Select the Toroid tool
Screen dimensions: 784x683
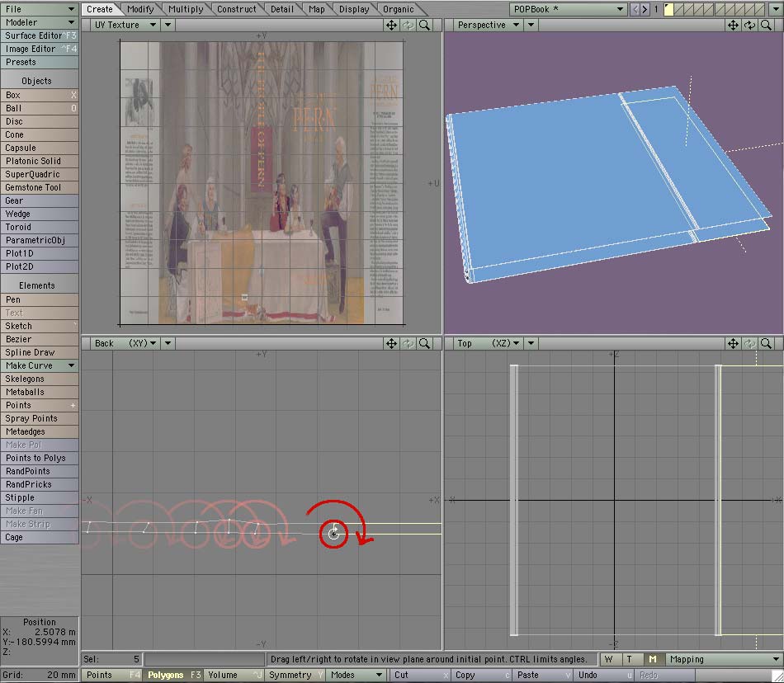tap(40, 227)
